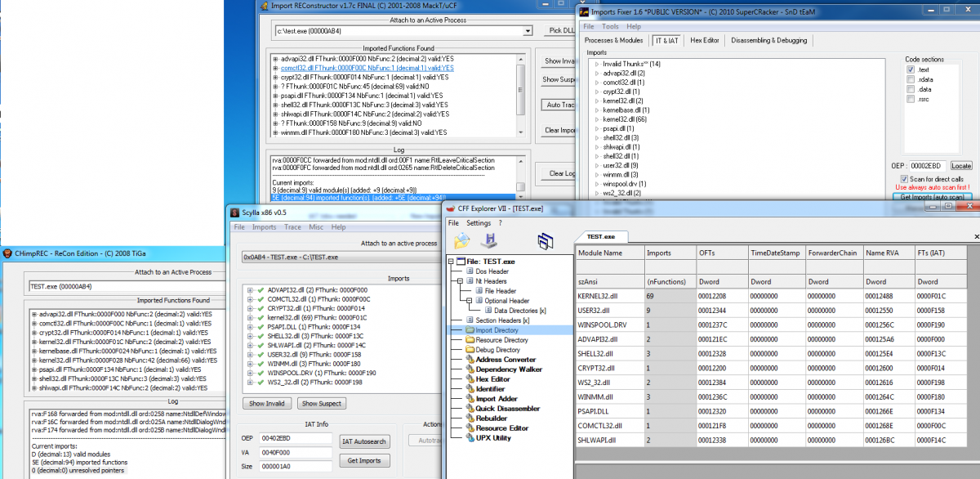Screen dimensions: 980x479
Task: Switch to Hex Editor tab in Imports Fixer
Action: (x=705, y=40)
